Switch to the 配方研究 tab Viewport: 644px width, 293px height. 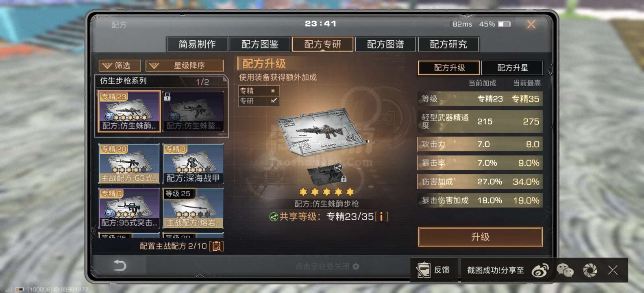coord(448,44)
